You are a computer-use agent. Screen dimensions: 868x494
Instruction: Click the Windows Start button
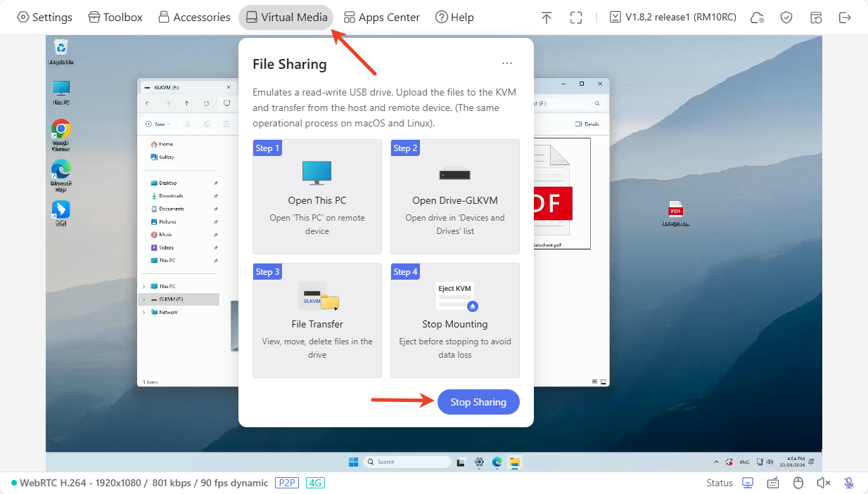coord(353,462)
